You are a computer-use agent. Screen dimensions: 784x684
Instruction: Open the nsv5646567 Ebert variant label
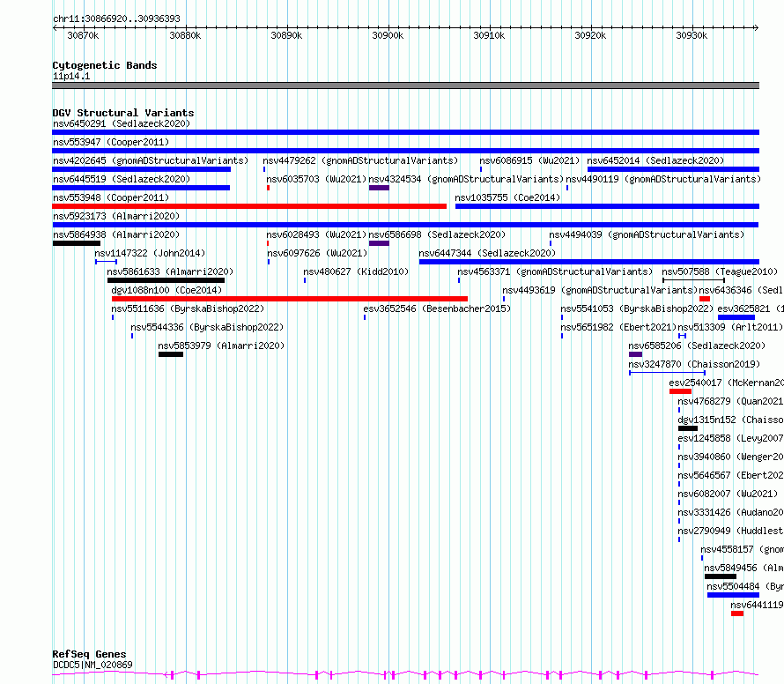730,475
